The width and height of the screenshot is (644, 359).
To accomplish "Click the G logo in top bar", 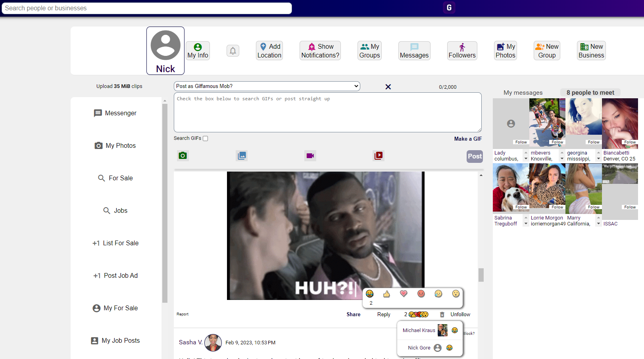I will pos(449,8).
